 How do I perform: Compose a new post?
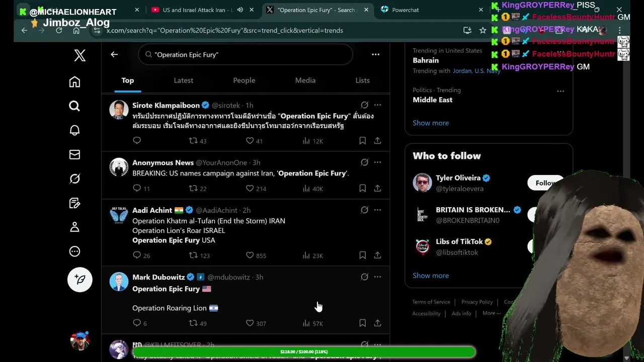(x=80, y=280)
